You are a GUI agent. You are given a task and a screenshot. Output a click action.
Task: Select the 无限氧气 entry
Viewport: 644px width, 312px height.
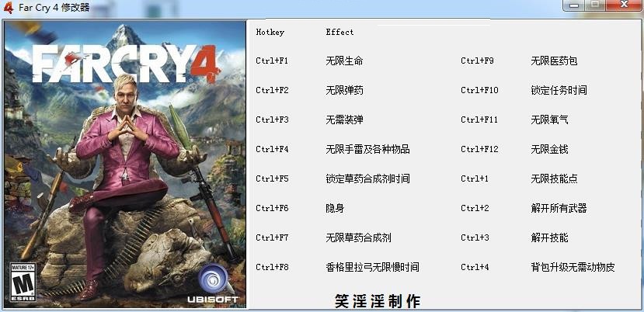pyautogui.click(x=549, y=120)
